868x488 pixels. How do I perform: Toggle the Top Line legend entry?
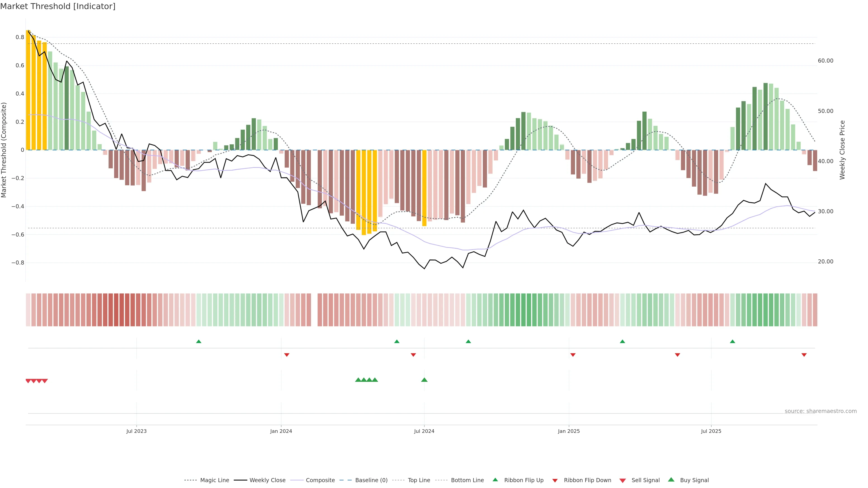(419, 480)
